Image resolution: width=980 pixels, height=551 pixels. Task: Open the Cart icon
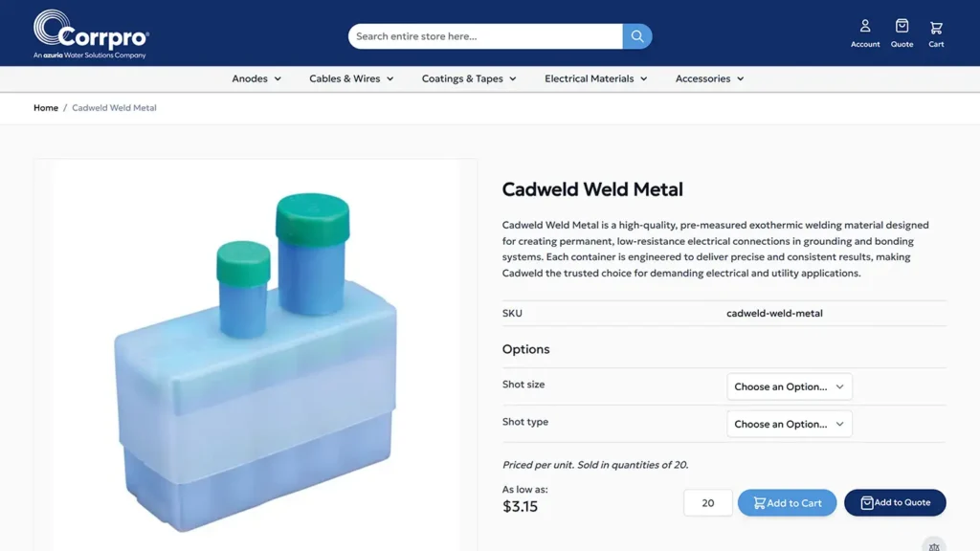click(x=935, y=25)
